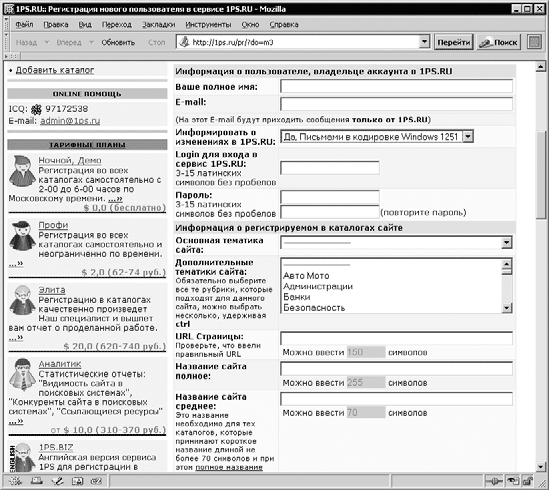
Task: Click the admin@1ps.ru email link
Action: tap(70, 121)
